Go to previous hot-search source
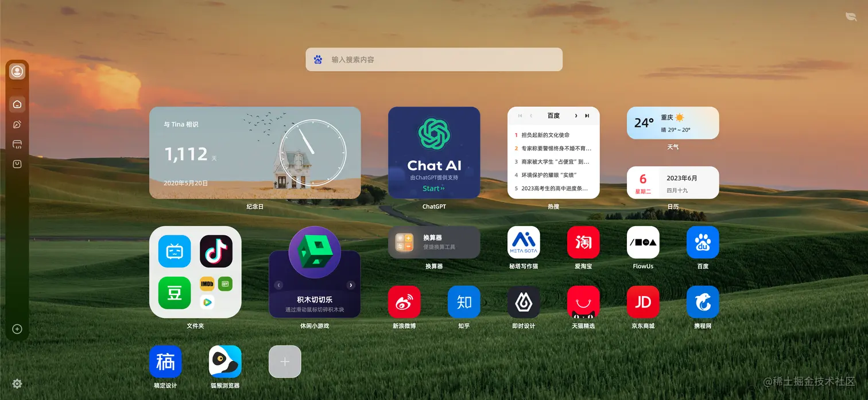This screenshot has width=868, height=400. (x=531, y=116)
